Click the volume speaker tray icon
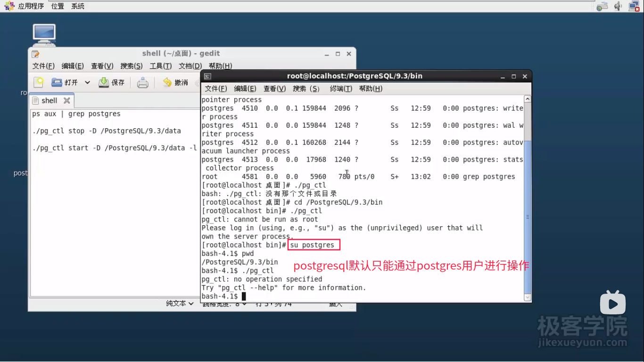This screenshot has height=362, width=644. point(618,6)
